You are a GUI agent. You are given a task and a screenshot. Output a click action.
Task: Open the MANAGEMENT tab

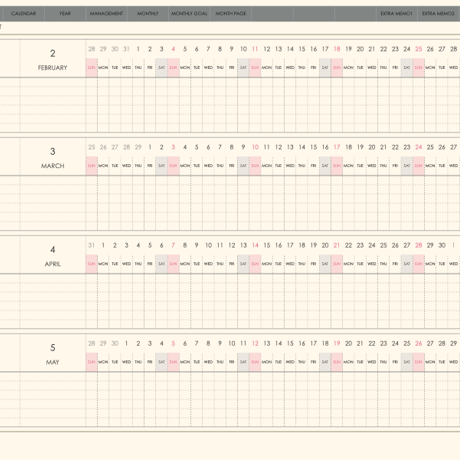pos(106,14)
